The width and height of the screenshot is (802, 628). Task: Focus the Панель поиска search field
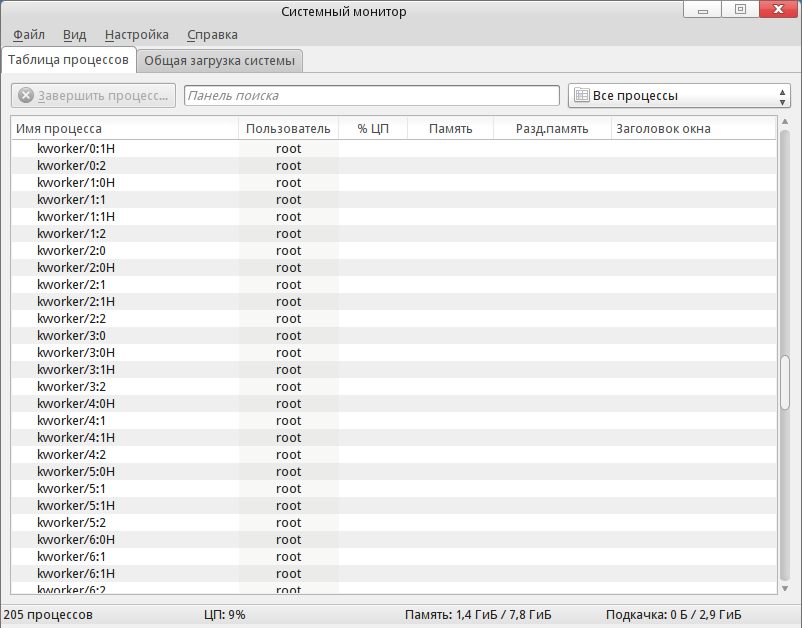coord(372,96)
